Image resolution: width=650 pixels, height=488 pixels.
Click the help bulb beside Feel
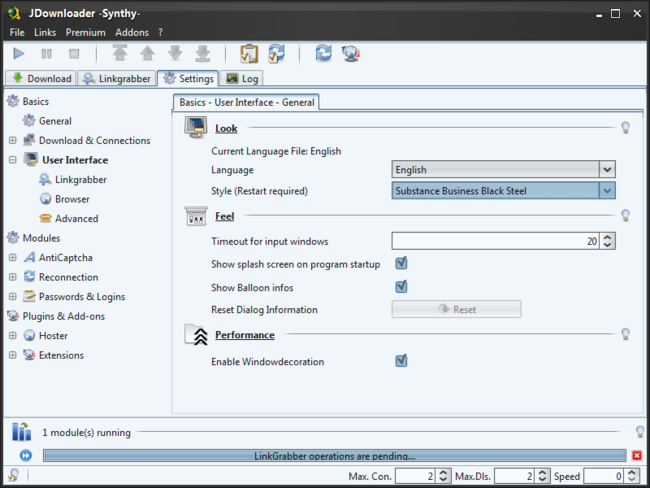pyautogui.click(x=626, y=215)
